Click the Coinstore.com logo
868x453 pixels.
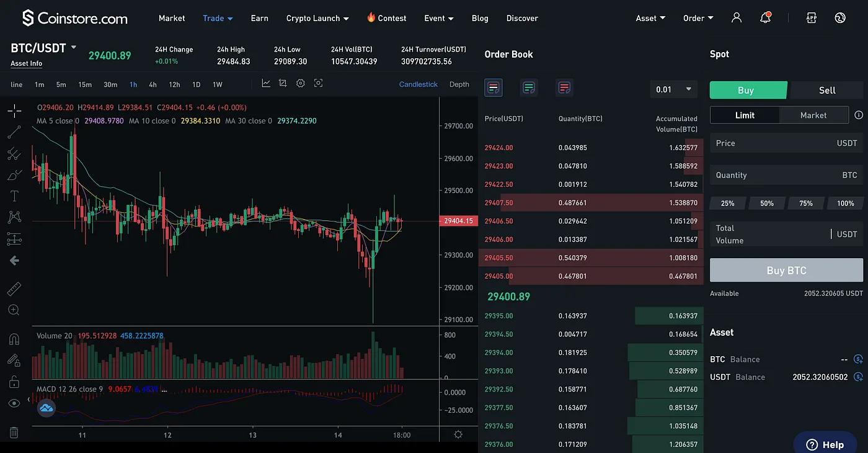(75, 18)
